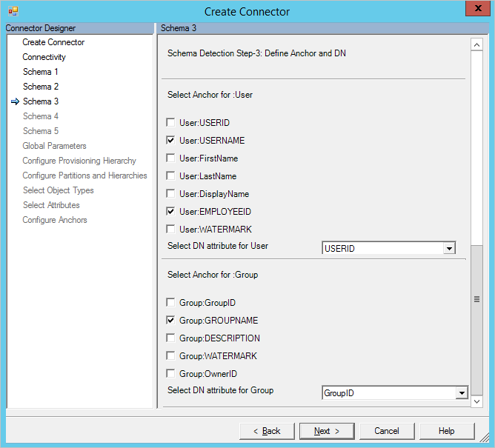Click the vertical scrollbar thumb
Screen dimensions: 495x448
tap(476, 320)
